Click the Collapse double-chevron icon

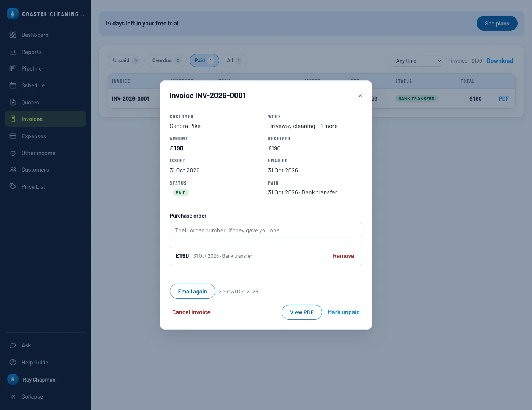click(x=13, y=397)
